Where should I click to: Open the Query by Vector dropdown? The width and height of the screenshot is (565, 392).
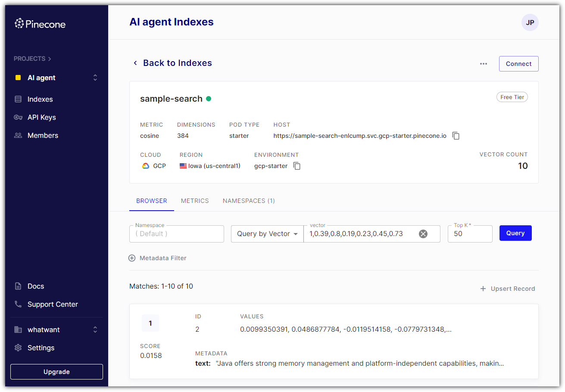(267, 234)
